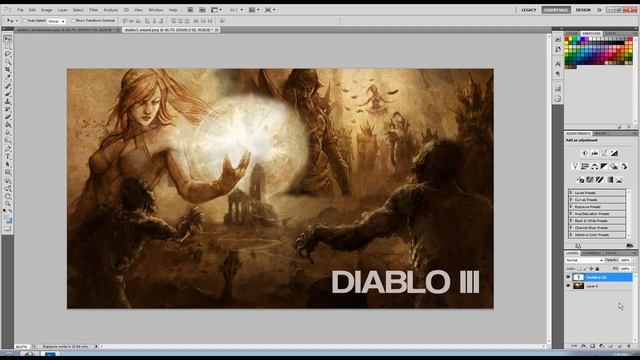Select the Eyedropper tool

(8, 78)
